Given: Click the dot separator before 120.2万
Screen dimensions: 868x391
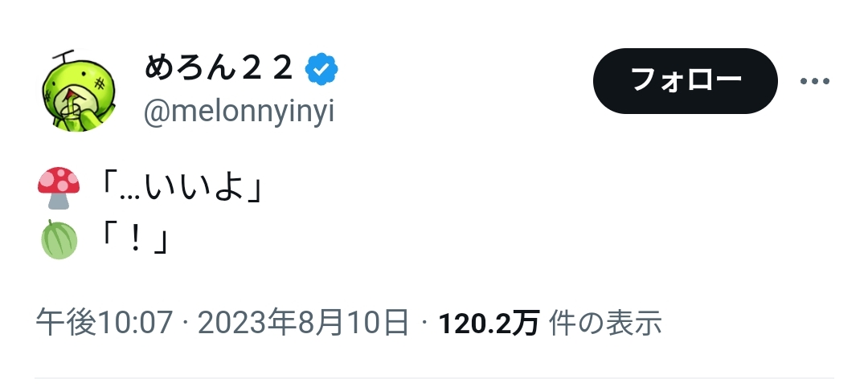Looking at the screenshot, I should coord(424,323).
